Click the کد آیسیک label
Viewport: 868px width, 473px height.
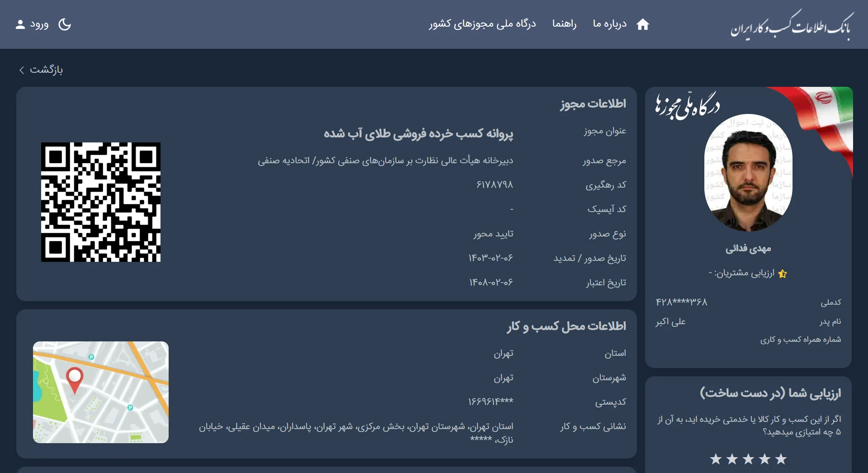click(x=607, y=209)
